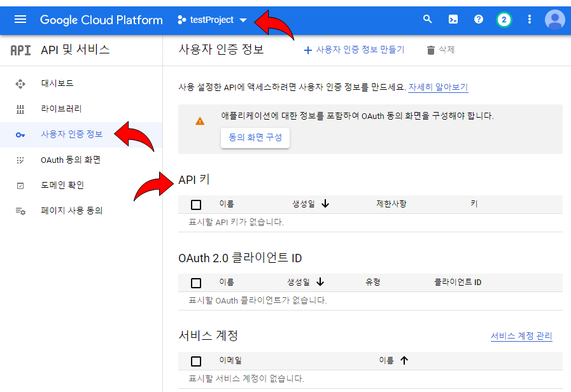Click 클라이언트 ID column header
This screenshot has height=392, width=571.
pos(458,282)
